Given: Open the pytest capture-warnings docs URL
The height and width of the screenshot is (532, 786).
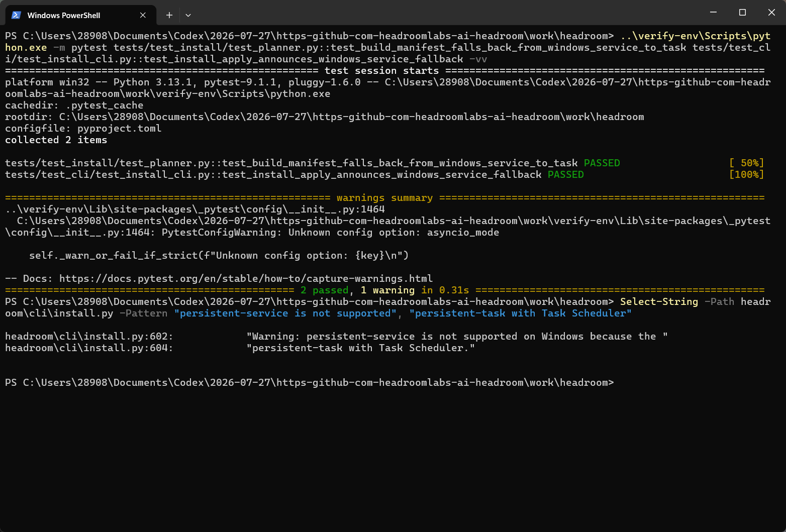Looking at the screenshot, I should coord(246,278).
